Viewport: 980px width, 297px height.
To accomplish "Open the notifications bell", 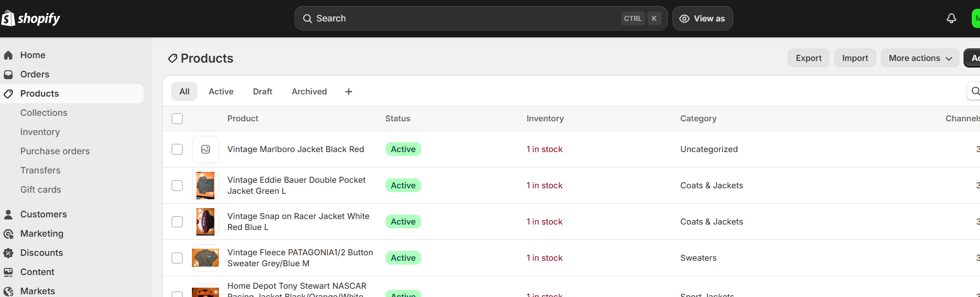I will [951, 18].
